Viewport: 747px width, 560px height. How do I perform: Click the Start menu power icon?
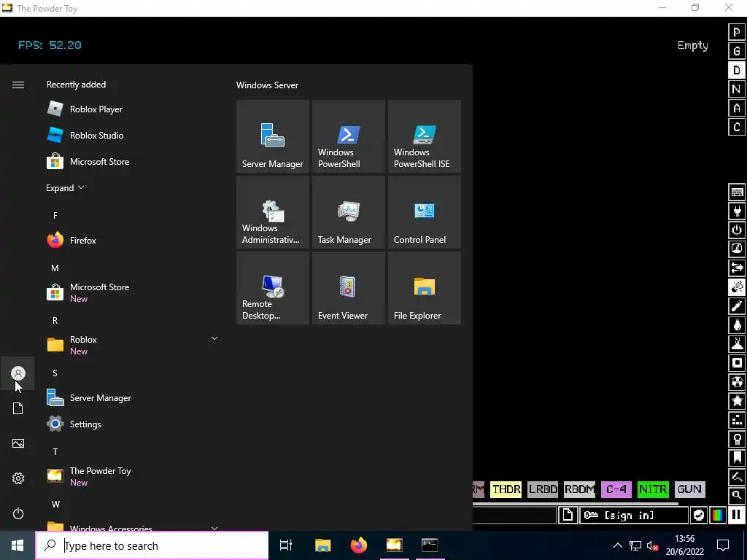coord(18,513)
